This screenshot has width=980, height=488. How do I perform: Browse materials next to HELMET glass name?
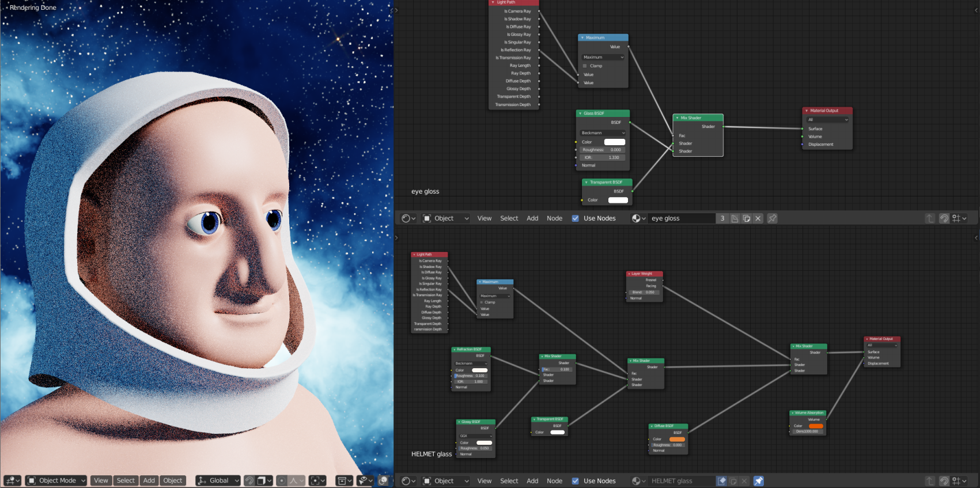pos(638,481)
